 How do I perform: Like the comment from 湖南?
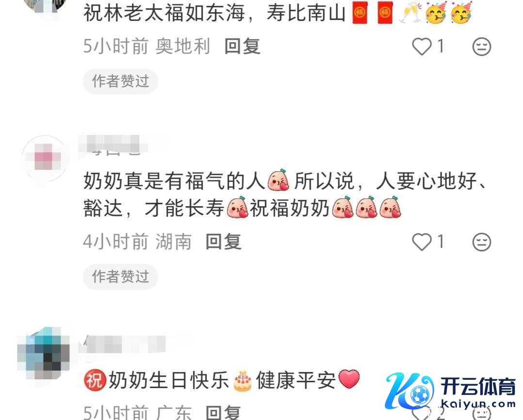[422, 242]
